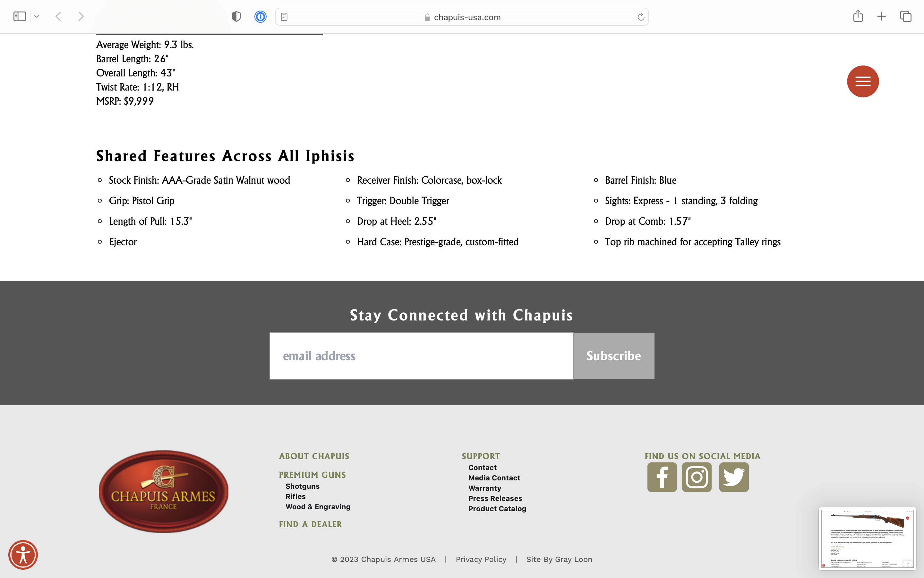Open the Rifles footer link
The image size is (924, 578).
click(x=295, y=496)
